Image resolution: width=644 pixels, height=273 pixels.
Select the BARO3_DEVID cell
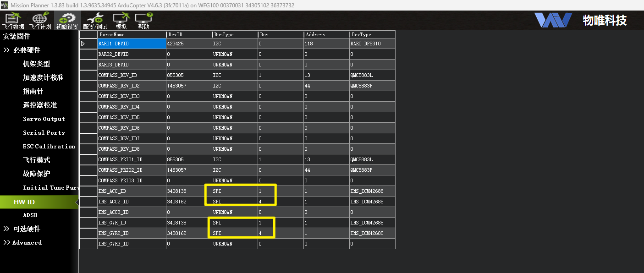tap(132, 65)
